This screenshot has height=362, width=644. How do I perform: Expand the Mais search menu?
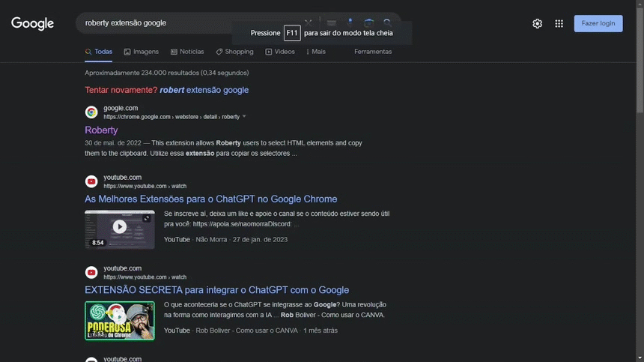click(x=316, y=52)
